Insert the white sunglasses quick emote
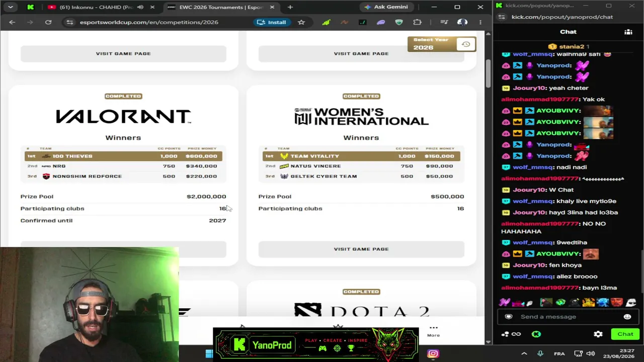 pos(631,302)
